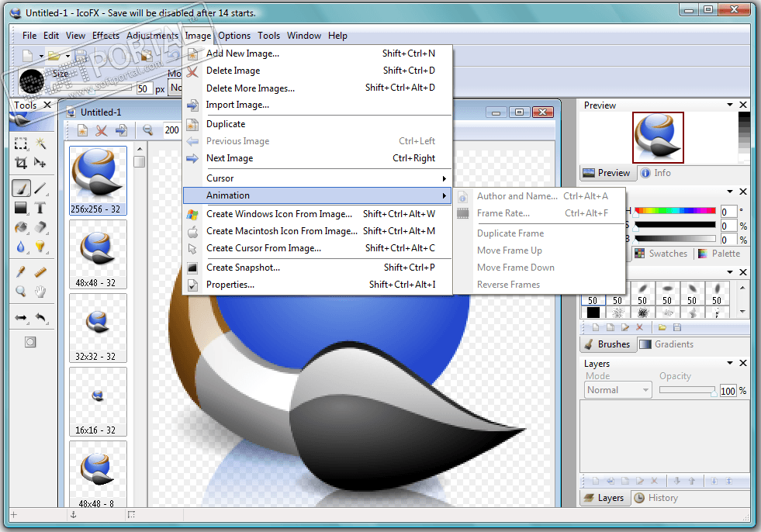
Task: Select the rectangular selection tool
Action: click(21, 143)
